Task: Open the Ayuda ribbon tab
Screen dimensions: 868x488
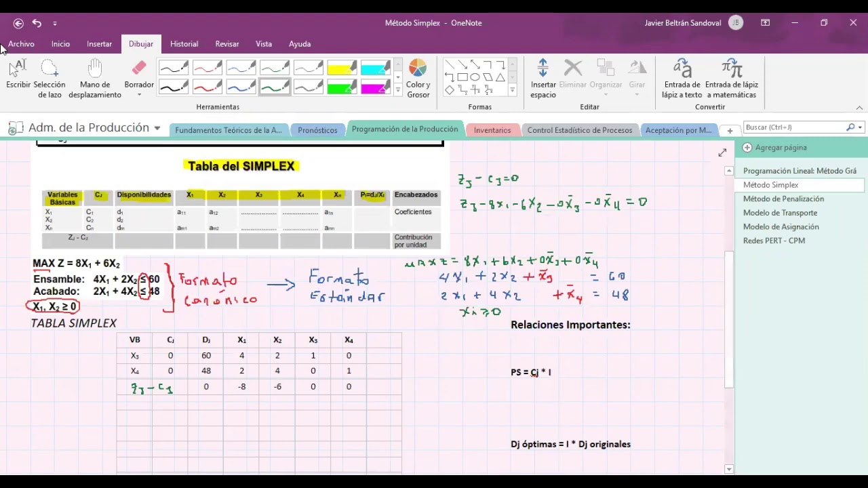Action: 300,44
